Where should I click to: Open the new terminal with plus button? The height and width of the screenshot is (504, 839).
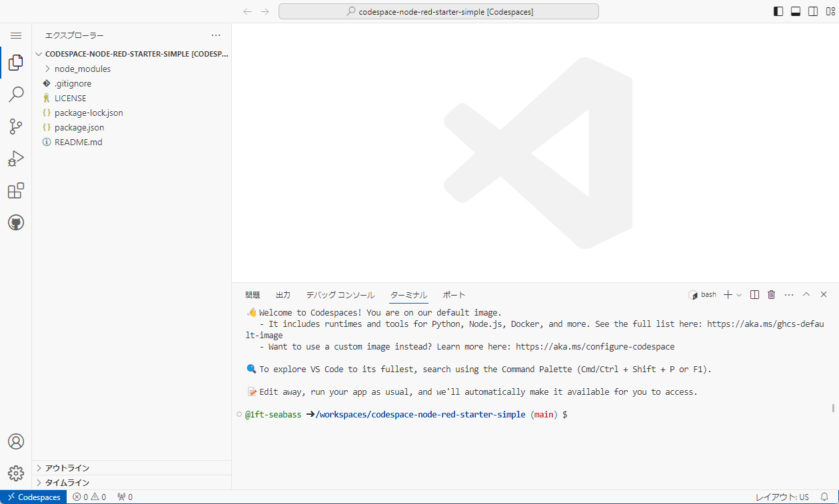[728, 294]
